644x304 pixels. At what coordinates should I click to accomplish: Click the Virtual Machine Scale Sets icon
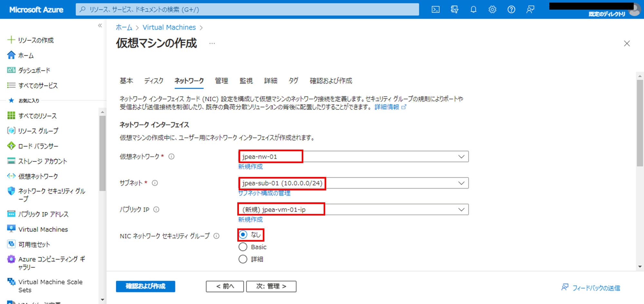point(11,282)
